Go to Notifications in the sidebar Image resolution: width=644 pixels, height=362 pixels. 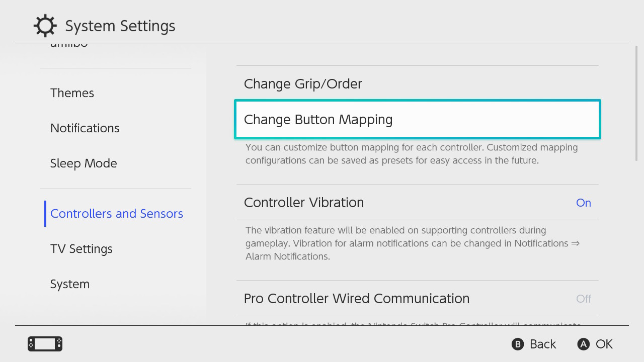(85, 128)
